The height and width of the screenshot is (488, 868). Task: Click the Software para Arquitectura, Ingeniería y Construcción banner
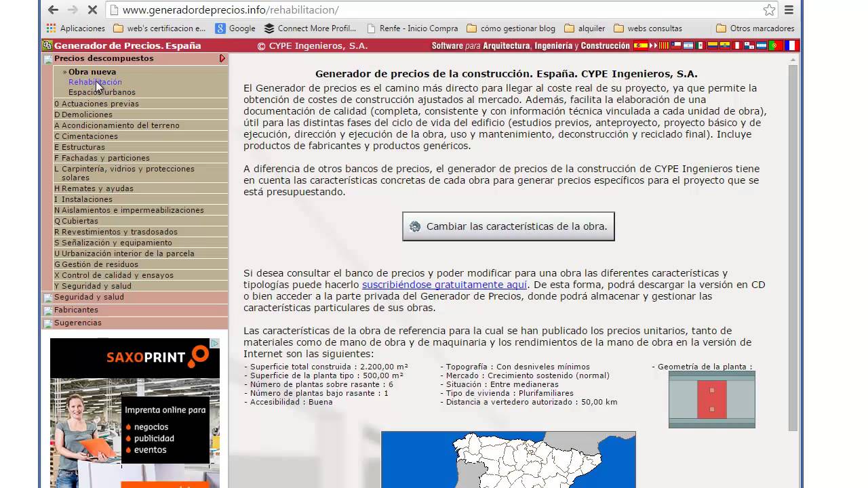(x=531, y=46)
